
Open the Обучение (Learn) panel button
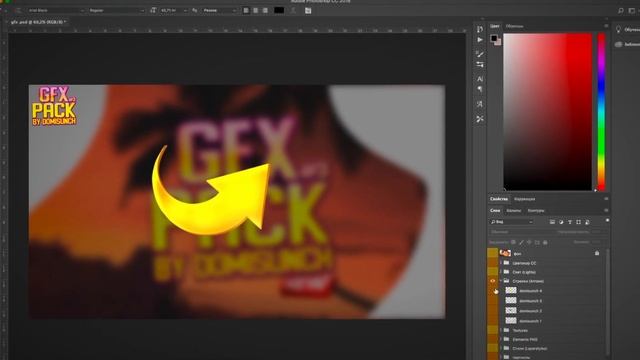627,29
